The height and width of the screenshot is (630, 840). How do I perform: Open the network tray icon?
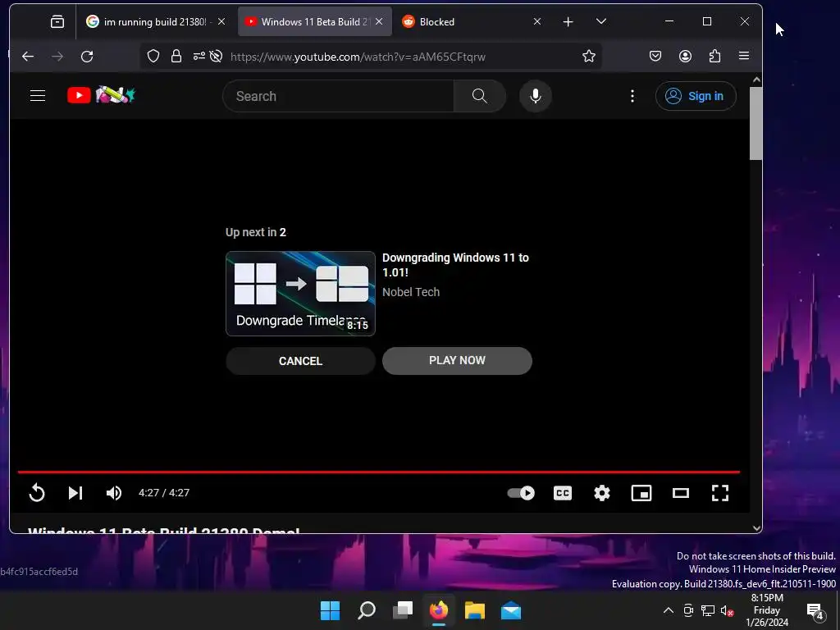point(708,610)
